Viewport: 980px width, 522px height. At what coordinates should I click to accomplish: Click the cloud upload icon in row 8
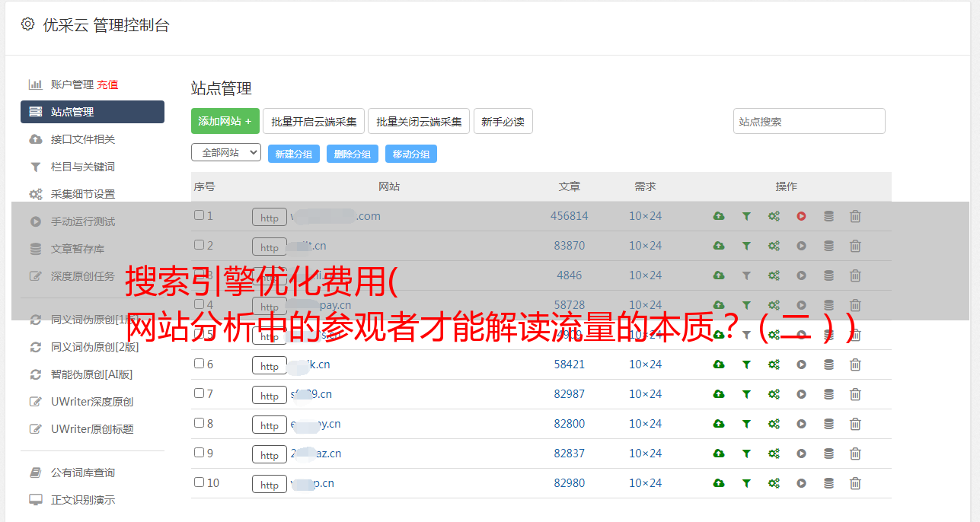tap(719, 424)
